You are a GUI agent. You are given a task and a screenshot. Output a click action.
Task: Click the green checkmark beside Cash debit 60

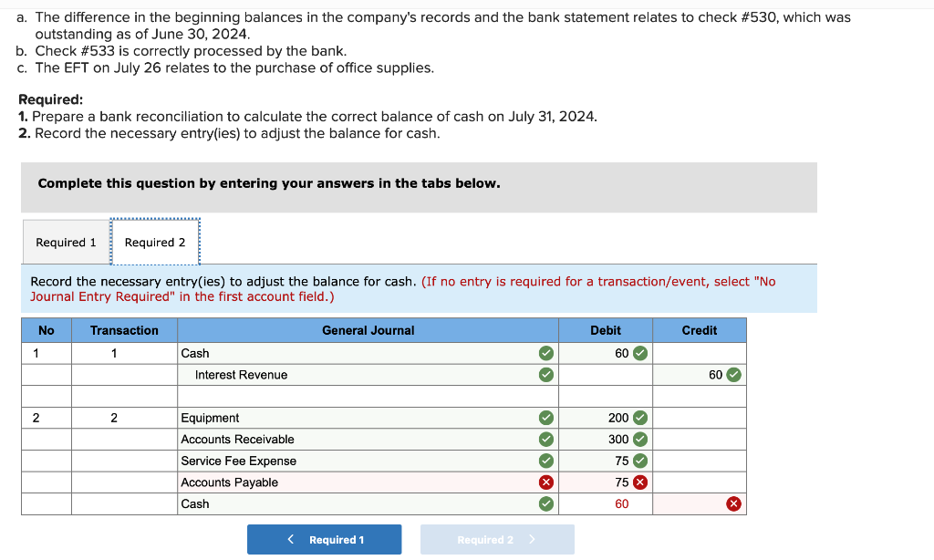click(x=640, y=353)
